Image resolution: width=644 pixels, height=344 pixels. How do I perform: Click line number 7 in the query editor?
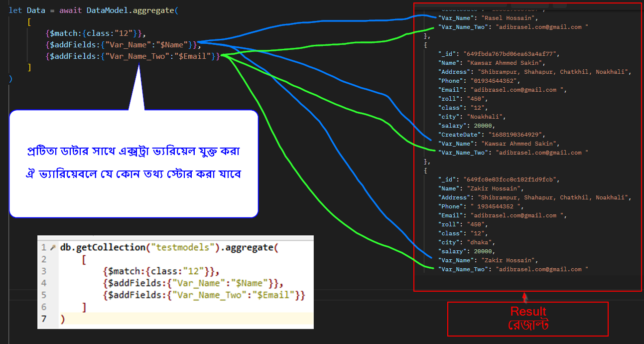click(44, 319)
